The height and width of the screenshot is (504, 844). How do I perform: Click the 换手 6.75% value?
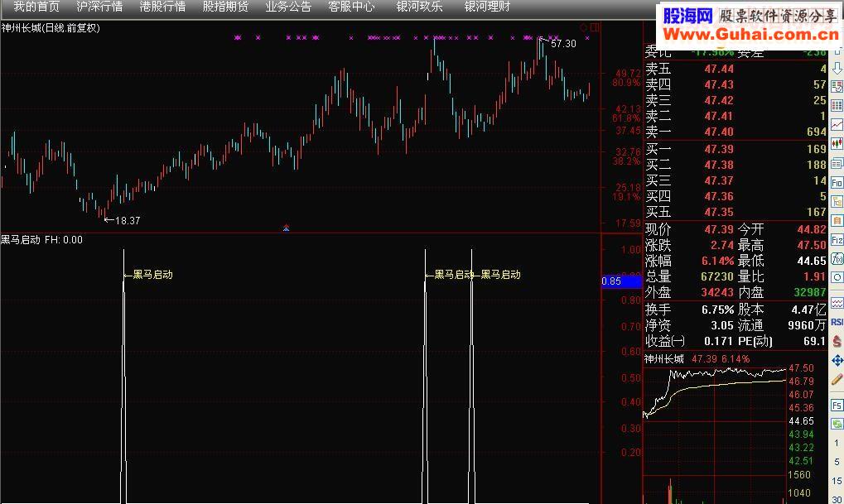(x=717, y=310)
